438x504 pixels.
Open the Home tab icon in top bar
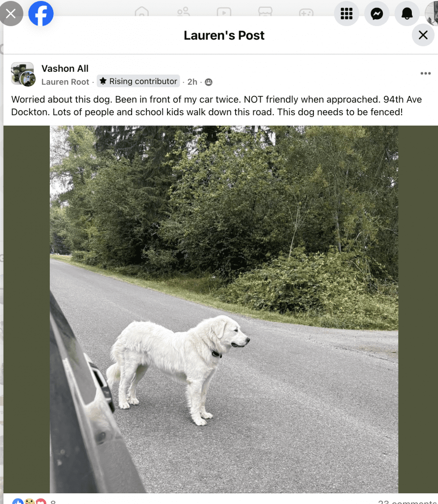(x=142, y=12)
